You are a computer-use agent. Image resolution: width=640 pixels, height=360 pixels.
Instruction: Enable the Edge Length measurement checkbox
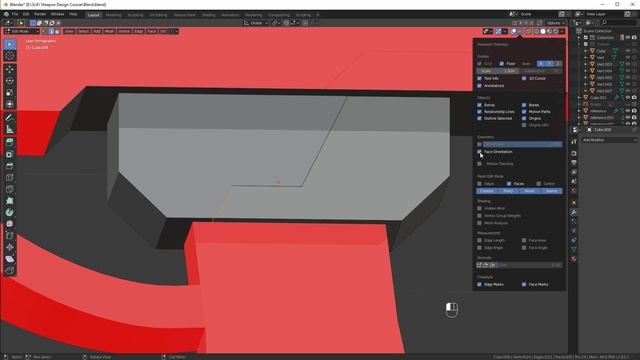click(x=480, y=240)
